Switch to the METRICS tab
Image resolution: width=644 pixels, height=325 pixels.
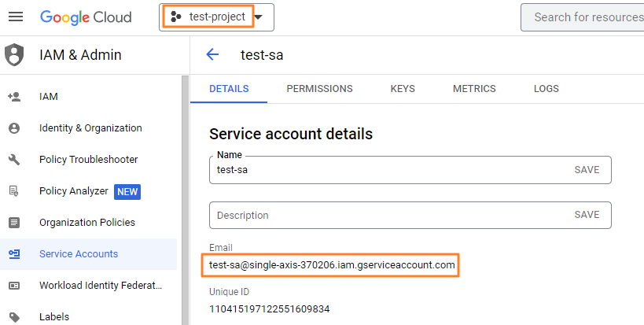point(474,89)
